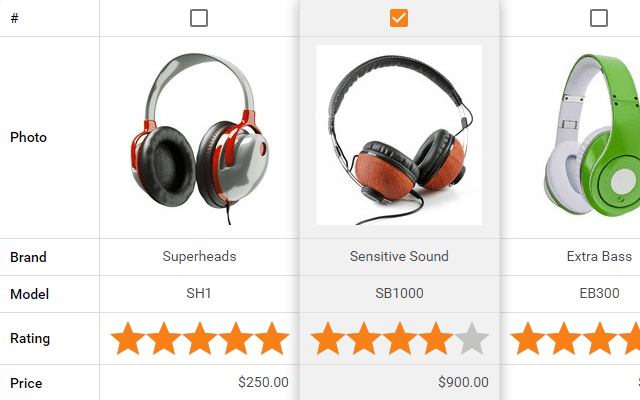Tick the Extra Bass column checkbox
Viewport: 640px width, 400px height.
pos(599,18)
